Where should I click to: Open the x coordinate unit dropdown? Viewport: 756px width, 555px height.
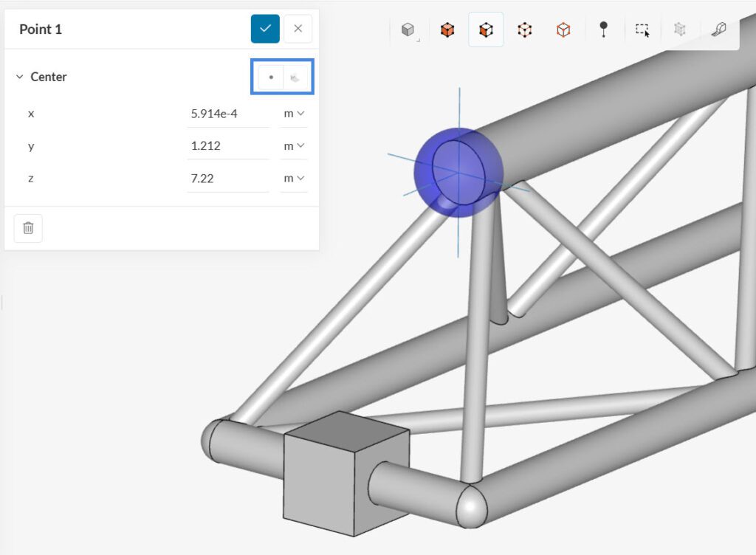[294, 113]
